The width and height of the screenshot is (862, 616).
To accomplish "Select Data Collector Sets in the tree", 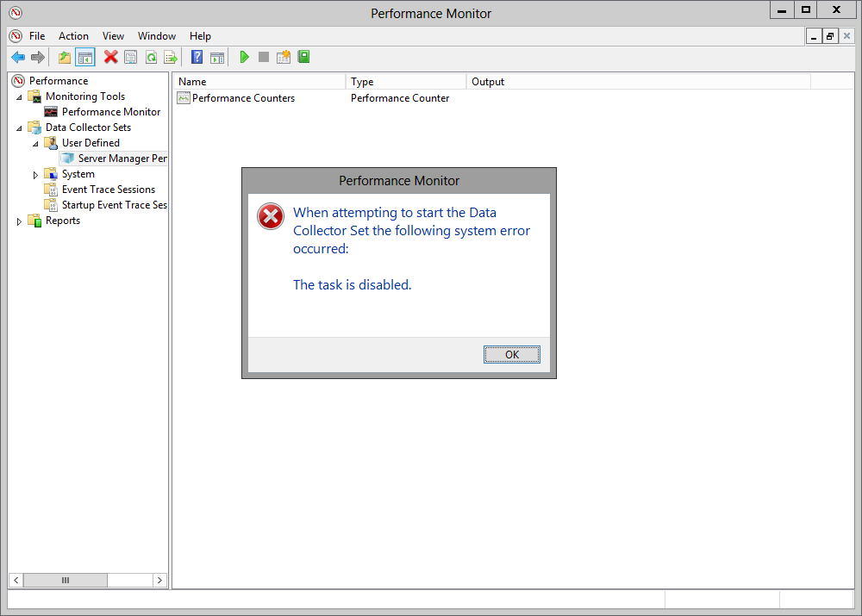I will coord(88,127).
